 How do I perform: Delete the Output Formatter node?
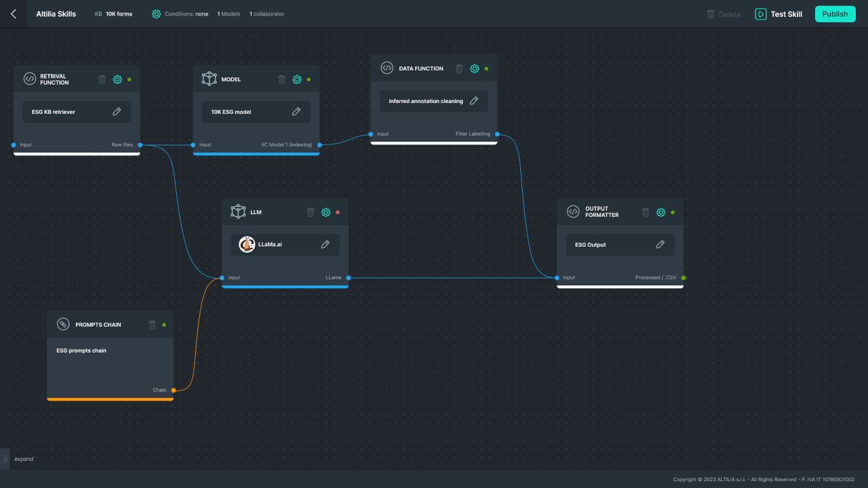tap(646, 212)
